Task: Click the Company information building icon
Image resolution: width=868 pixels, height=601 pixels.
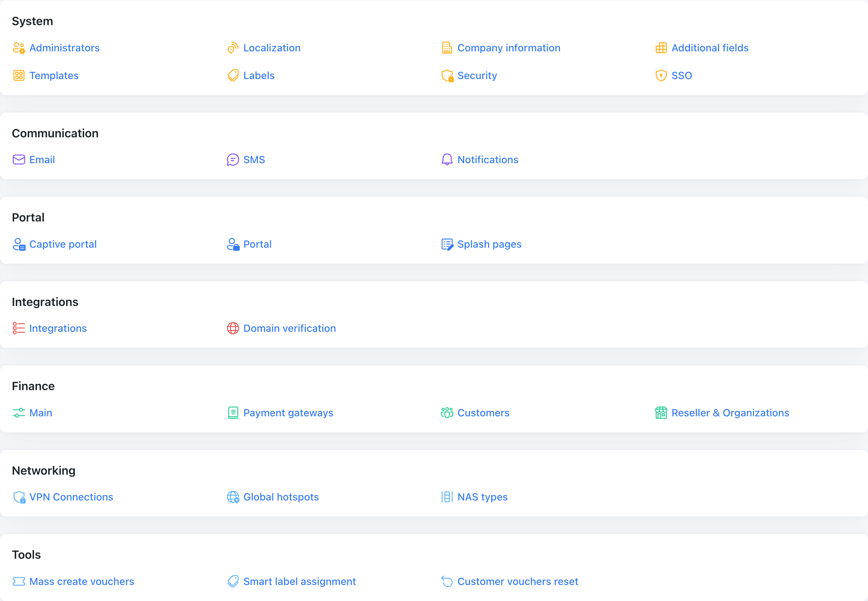Action: [447, 48]
